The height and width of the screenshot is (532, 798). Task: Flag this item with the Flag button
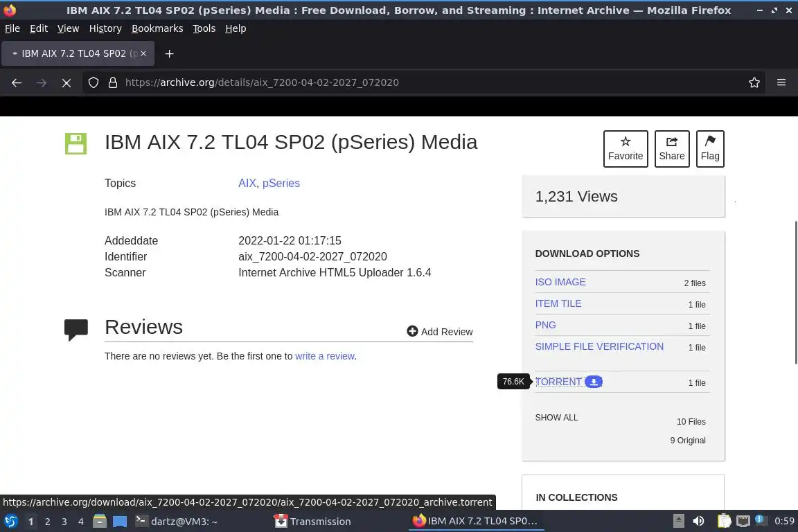[710, 149]
